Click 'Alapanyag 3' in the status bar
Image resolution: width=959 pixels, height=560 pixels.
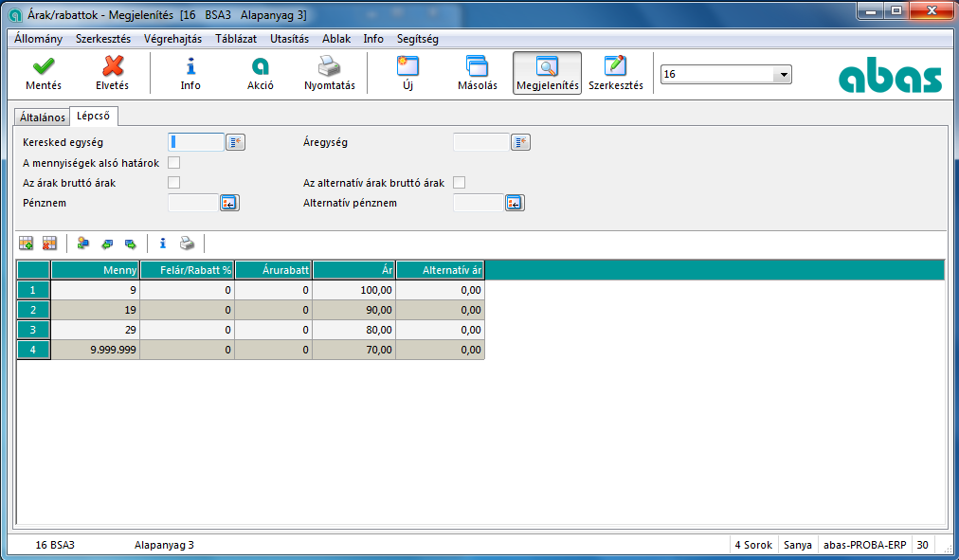[164, 545]
